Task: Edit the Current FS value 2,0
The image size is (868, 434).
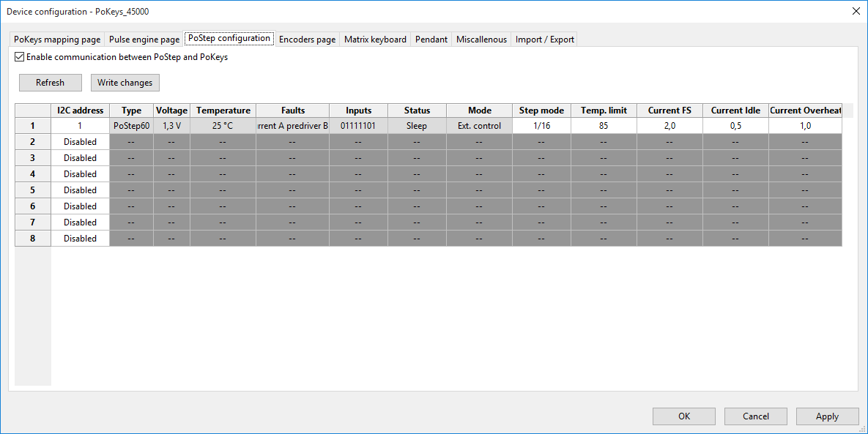Action: tap(669, 126)
